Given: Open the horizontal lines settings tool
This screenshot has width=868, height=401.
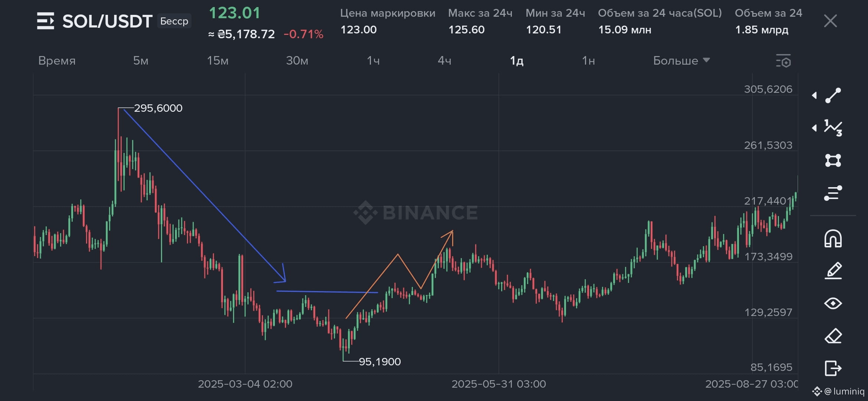Looking at the screenshot, I should coord(833,193).
